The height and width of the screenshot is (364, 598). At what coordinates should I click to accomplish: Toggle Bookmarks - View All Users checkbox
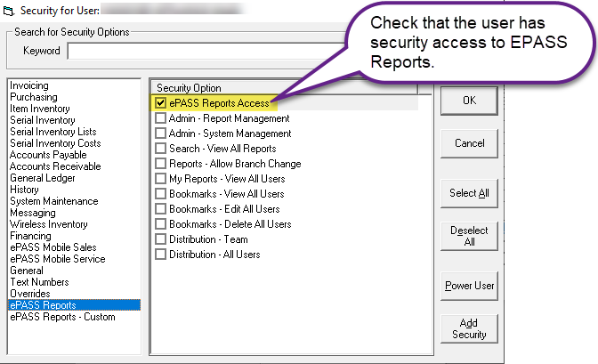click(160, 194)
